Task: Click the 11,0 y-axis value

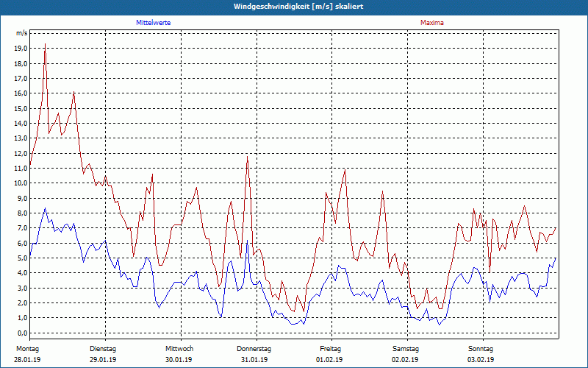Action: [x=21, y=169]
